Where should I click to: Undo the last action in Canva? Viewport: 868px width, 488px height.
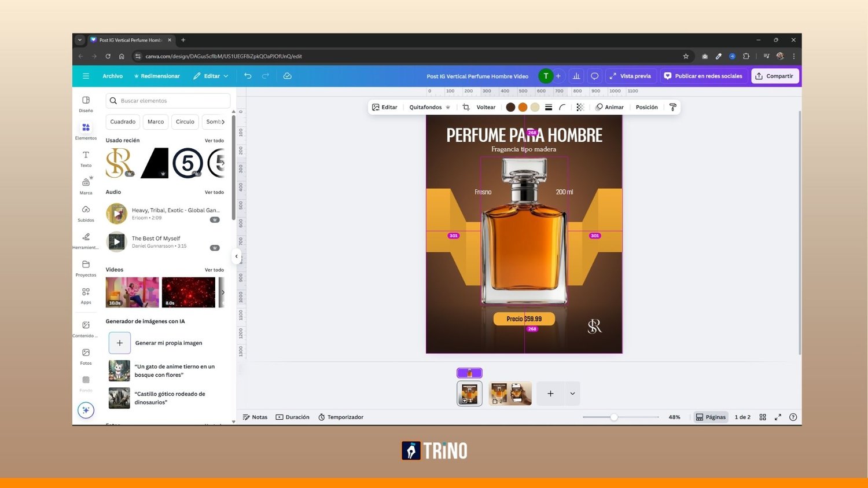pyautogui.click(x=248, y=76)
